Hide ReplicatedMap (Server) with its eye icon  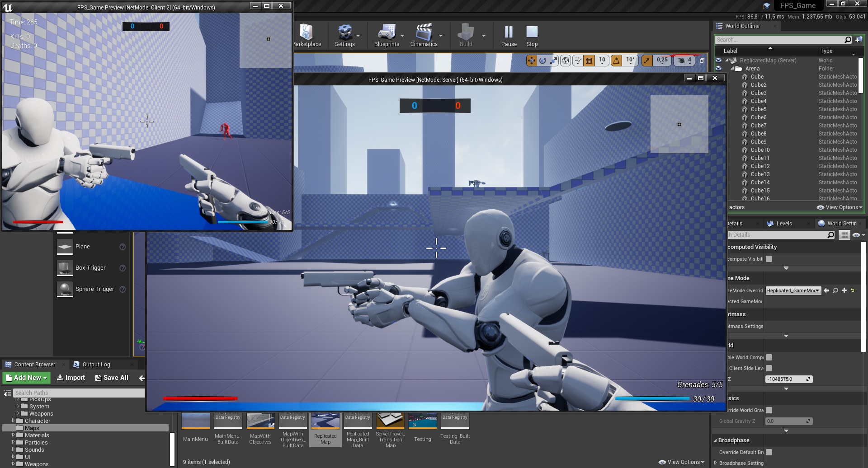click(x=718, y=61)
